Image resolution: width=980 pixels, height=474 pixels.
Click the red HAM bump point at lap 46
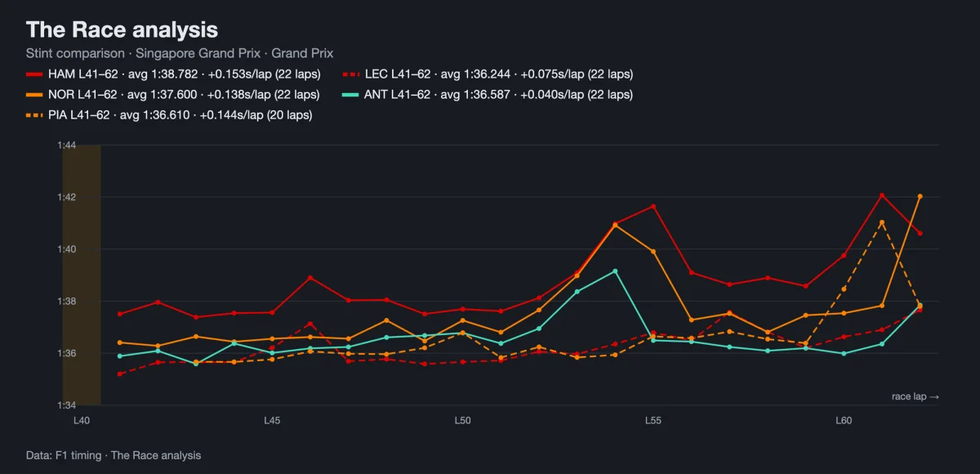point(310,278)
